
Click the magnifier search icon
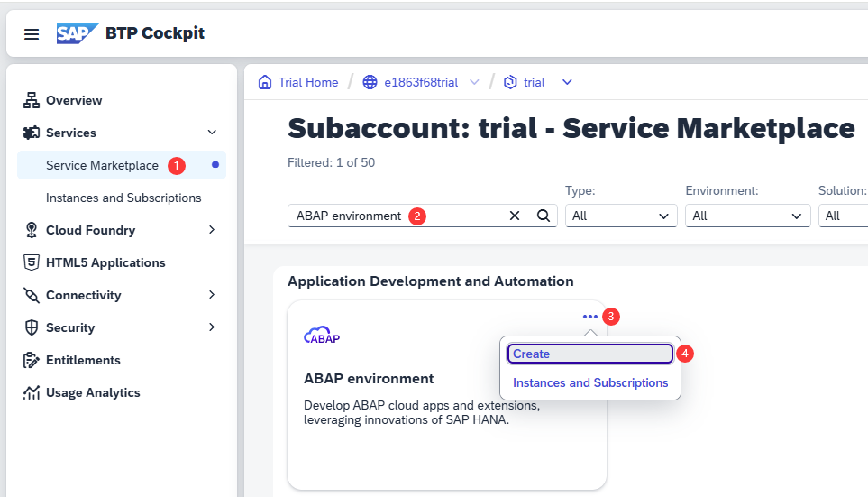[543, 216]
